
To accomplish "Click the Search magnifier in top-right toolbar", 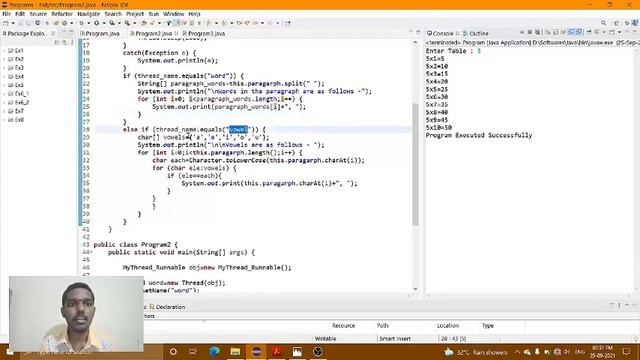I will click(x=604, y=23).
